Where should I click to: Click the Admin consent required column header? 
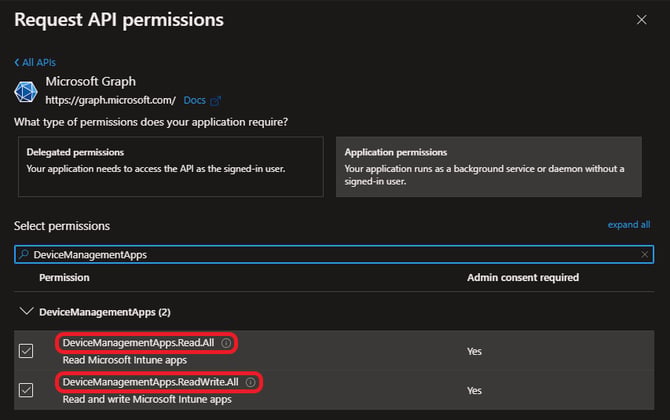pos(523,278)
